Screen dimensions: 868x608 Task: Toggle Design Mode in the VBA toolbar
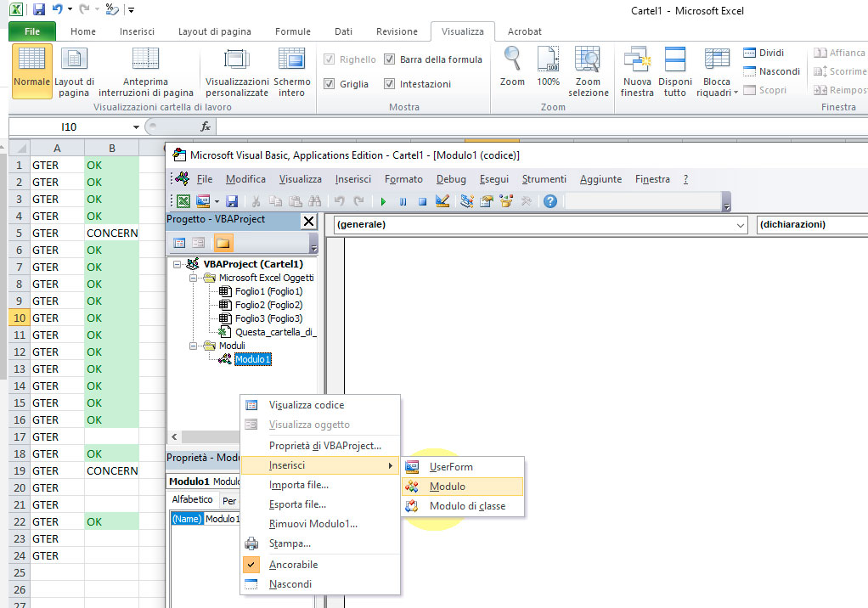(x=442, y=201)
